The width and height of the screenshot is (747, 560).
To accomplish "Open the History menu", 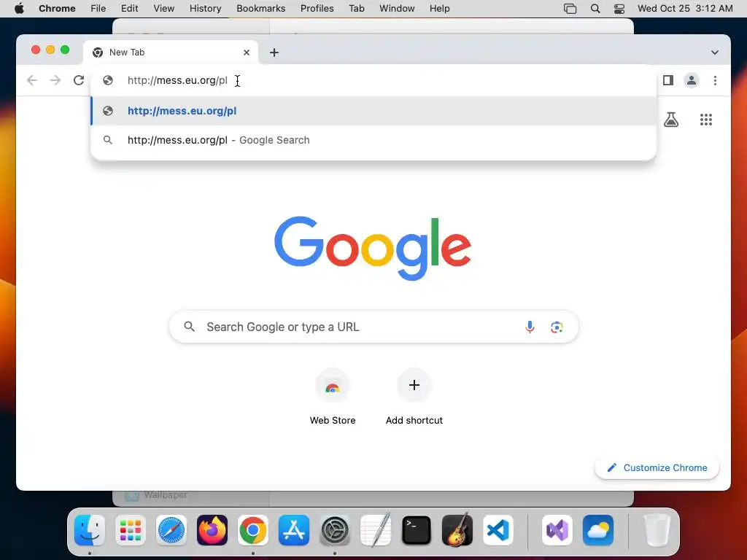I will point(205,9).
